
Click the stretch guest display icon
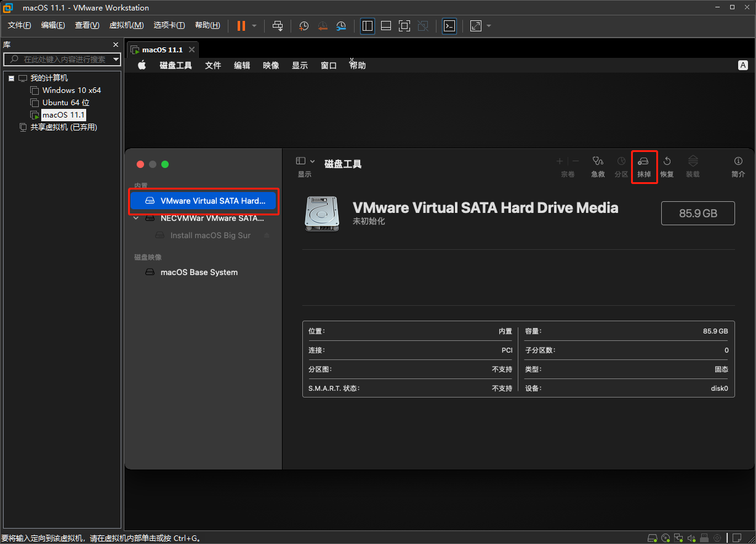pyautogui.click(x=476, y=26)
